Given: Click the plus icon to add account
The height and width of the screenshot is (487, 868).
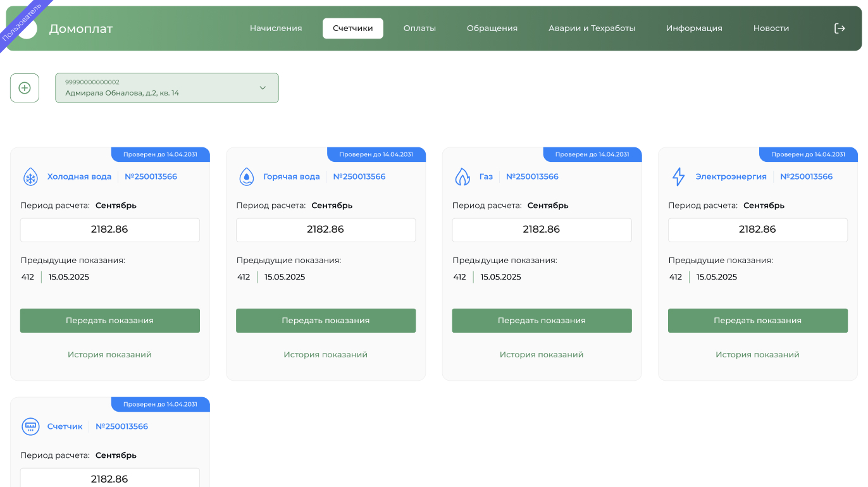Looking at the screenshot, I should [x=25, y=88].
